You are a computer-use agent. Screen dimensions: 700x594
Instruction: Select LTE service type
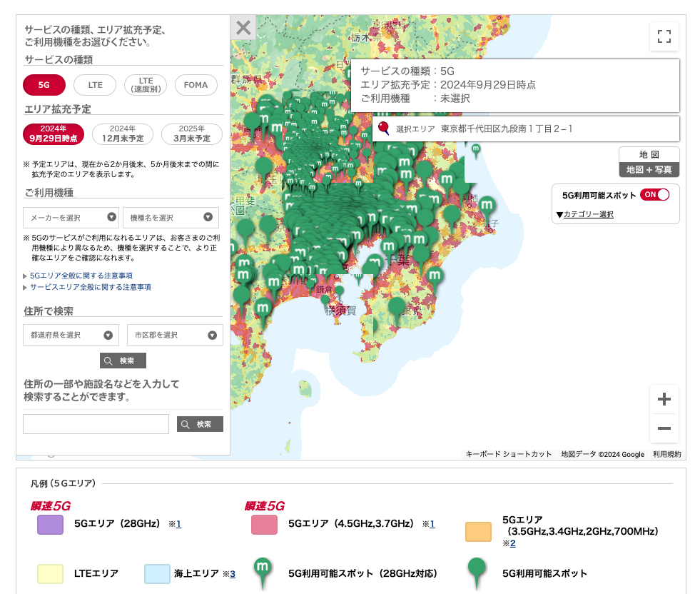(95, 85)
